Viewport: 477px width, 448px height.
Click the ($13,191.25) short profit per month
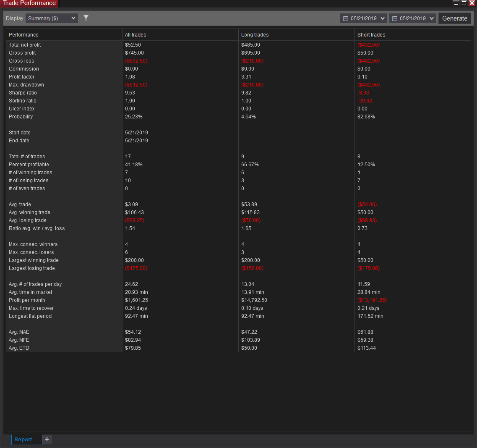372,300
